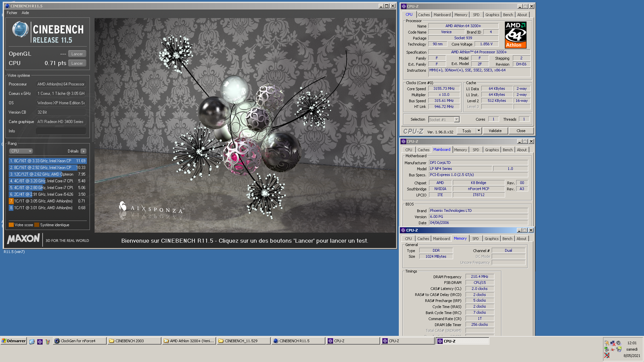Switch to SPD tab in top CPU-Z window

point(476,15)
